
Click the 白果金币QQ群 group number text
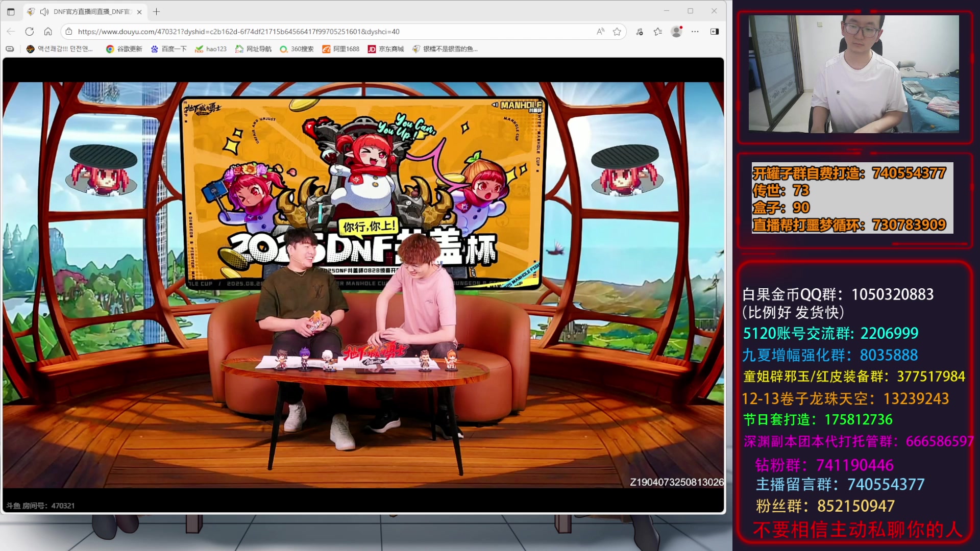(x=838, y=294)
